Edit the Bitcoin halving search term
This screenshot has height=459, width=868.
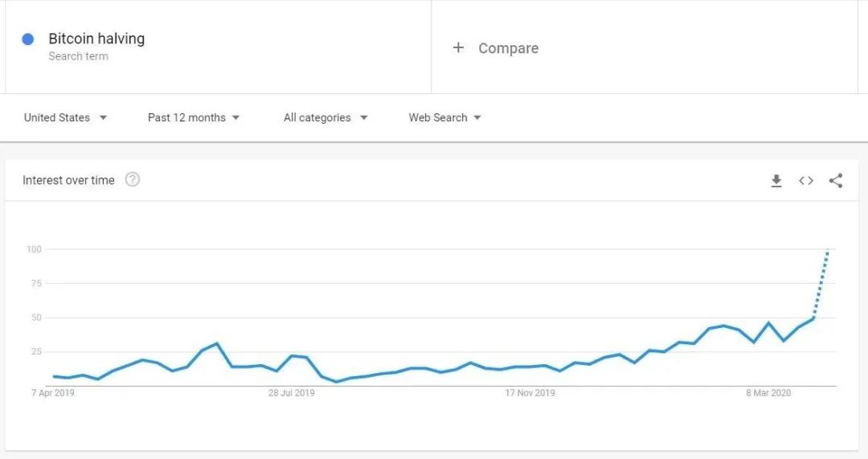point(96,39)
